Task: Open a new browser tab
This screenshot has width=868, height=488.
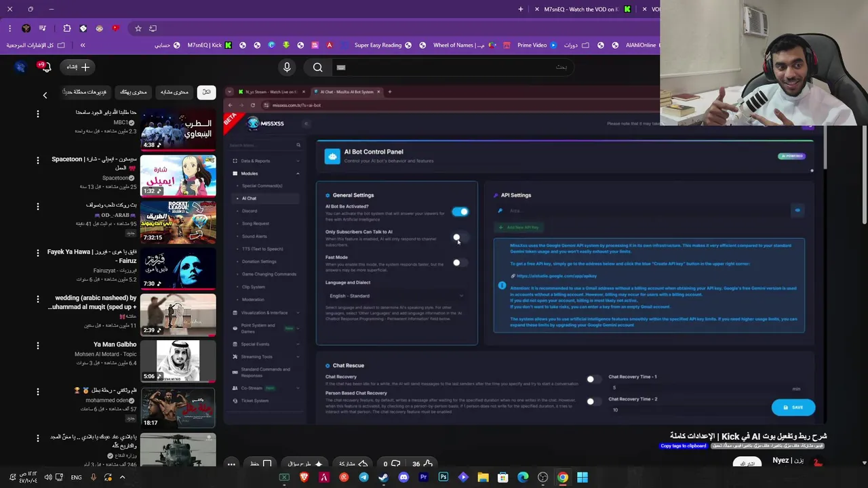Action: (x=520, y=9)
